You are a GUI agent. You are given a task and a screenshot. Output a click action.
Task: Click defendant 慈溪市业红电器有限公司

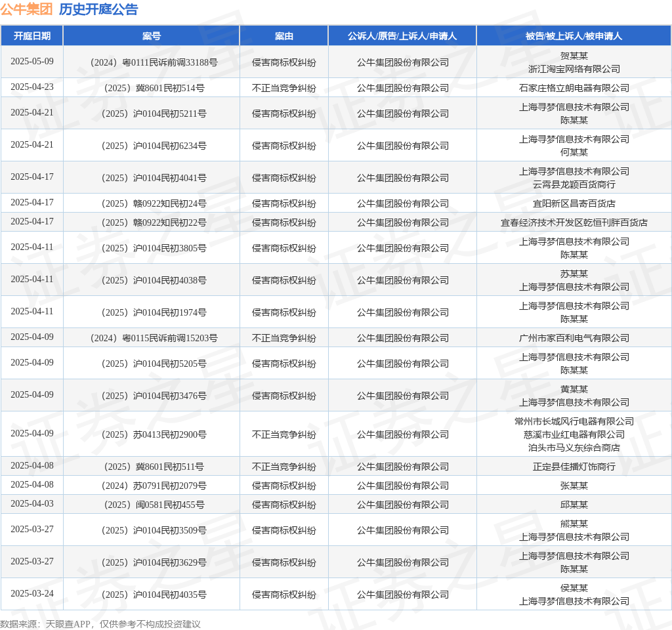[574, 434]
